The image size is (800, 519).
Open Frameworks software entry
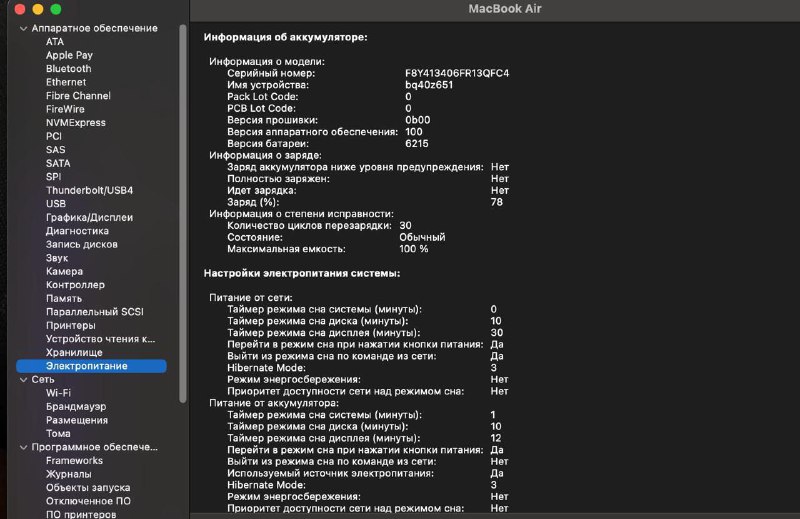[x=74, y=461]
